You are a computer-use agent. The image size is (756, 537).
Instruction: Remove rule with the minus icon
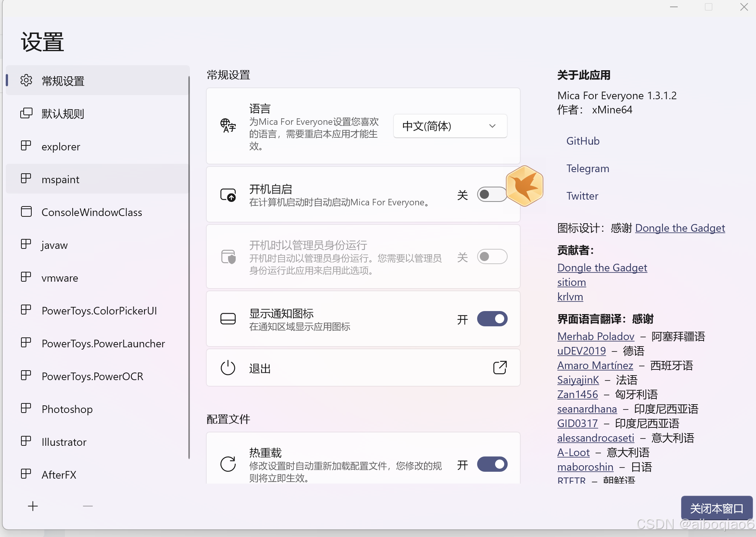88,506
